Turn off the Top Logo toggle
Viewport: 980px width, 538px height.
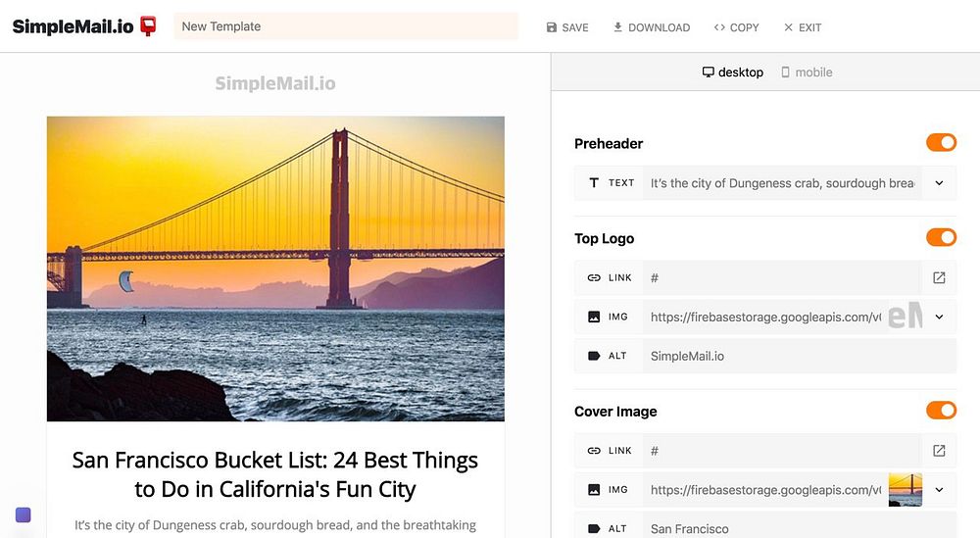coord(941,237)
